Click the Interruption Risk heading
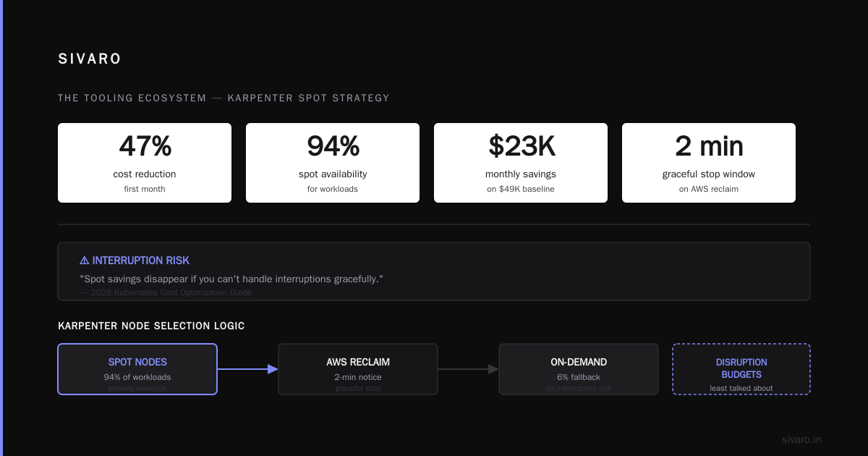Image resolution: width=868 pixels, height=456 pixels. [x=141, y=261]
